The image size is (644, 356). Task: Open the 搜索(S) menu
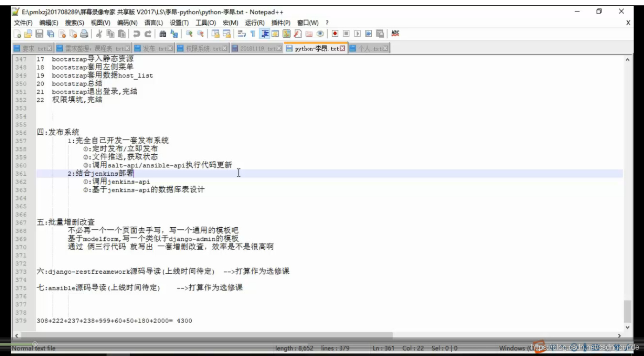point(74,23)
